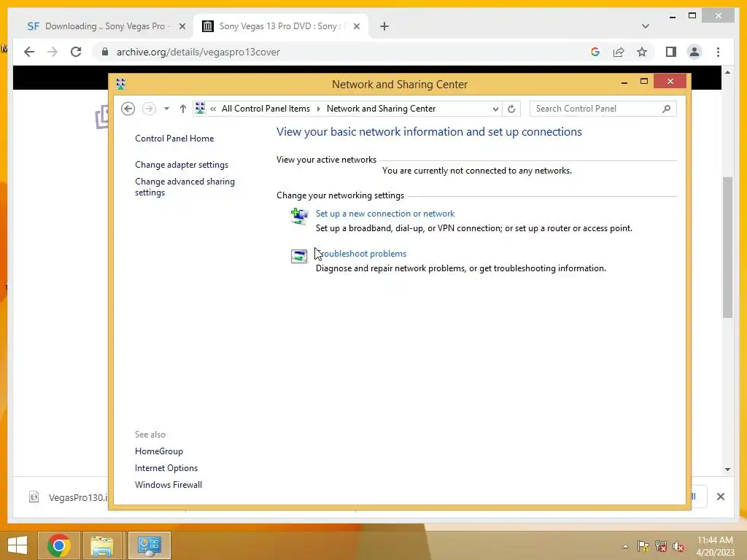The image size is (747, 560).
Task: Click scrollbar up arrow in Chrome
Action: (x=727, y=72)
